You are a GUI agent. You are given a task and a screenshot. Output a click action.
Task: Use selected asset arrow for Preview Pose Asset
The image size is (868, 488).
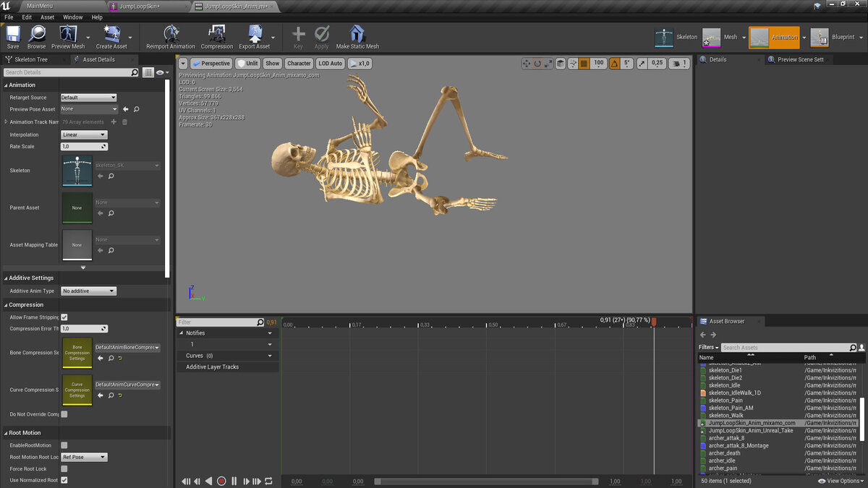(126, 109)
